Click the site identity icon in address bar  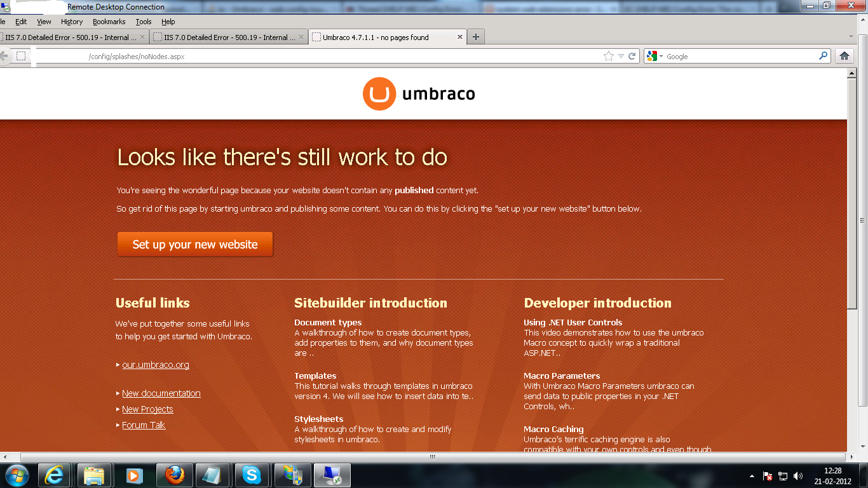pyautogui.click(x=21, y=56)
